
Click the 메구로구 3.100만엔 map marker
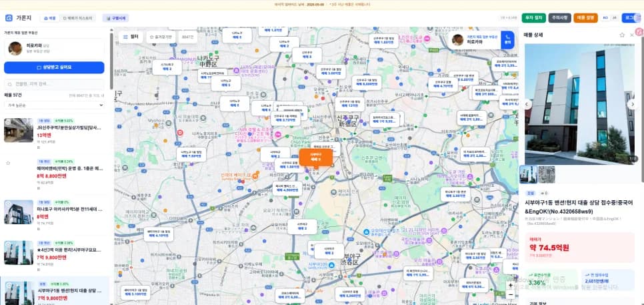click(x=135, y=293)
